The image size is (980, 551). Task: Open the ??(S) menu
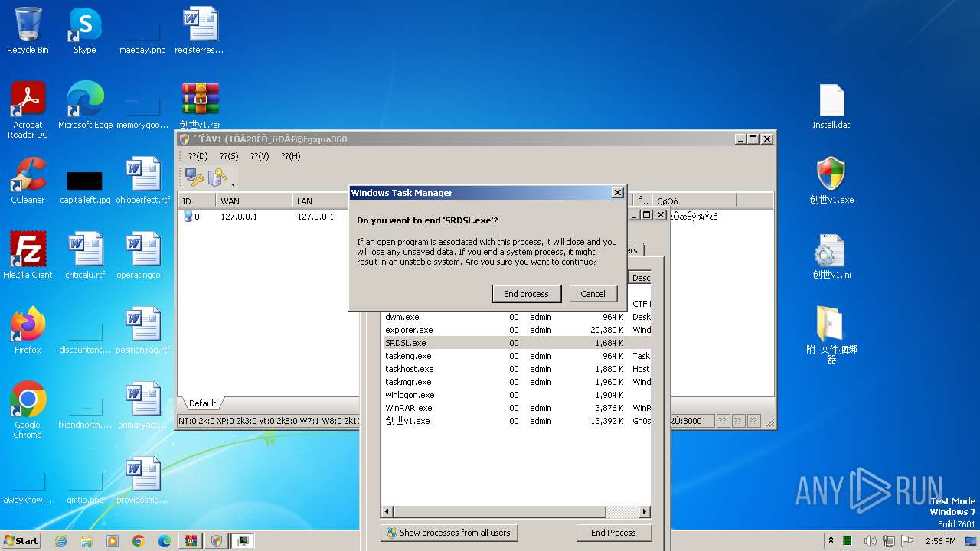point(228,156)
